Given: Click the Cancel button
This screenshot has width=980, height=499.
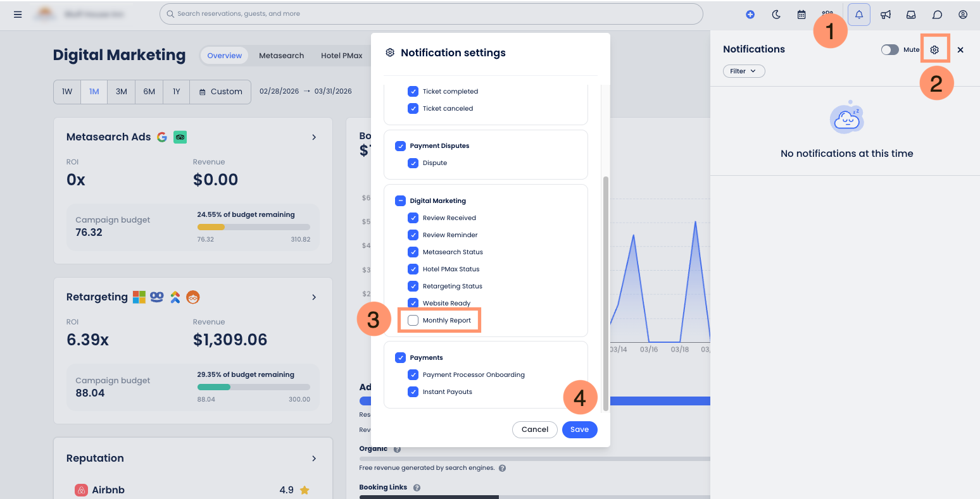Looking at the screenshot, I should coord(534,429).
